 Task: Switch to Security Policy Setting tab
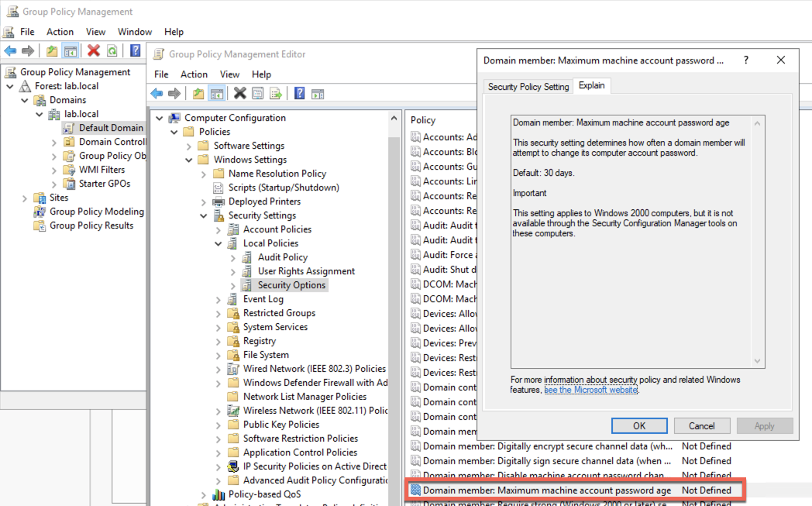pos(528,87)
